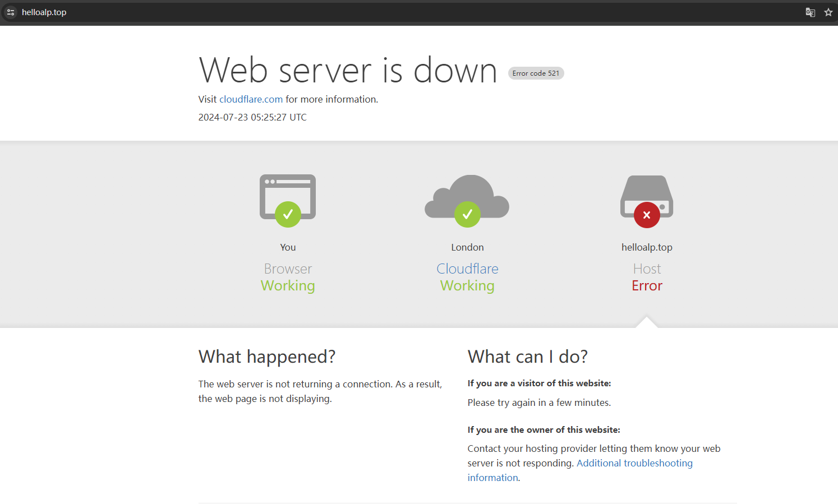Click the 'Web server is down' heading

(x=348, y=71)
